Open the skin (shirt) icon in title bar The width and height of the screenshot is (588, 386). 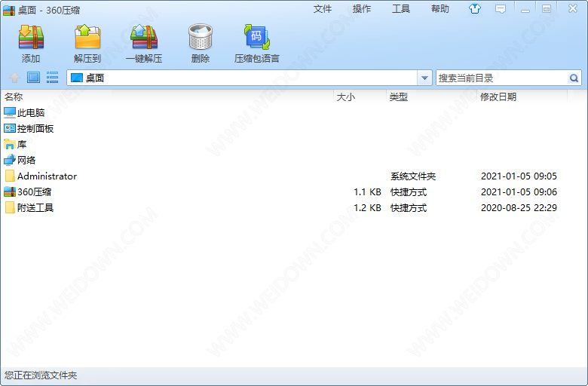[475, 9]
